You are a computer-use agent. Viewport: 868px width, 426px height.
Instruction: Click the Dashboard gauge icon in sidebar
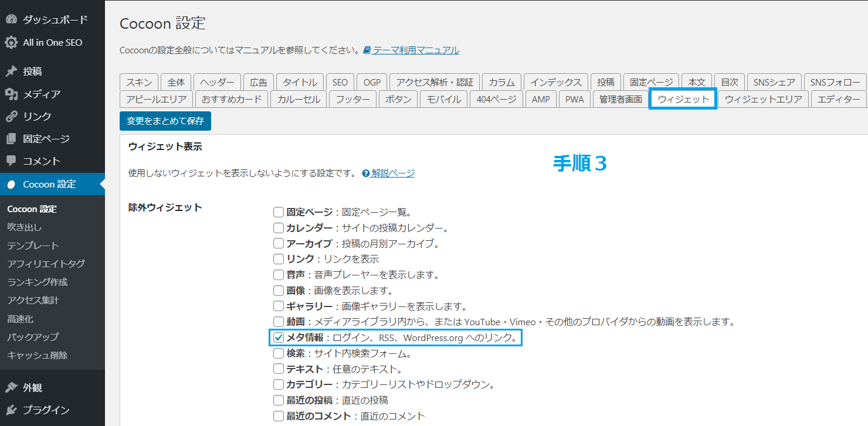click(x=11, y=19)
